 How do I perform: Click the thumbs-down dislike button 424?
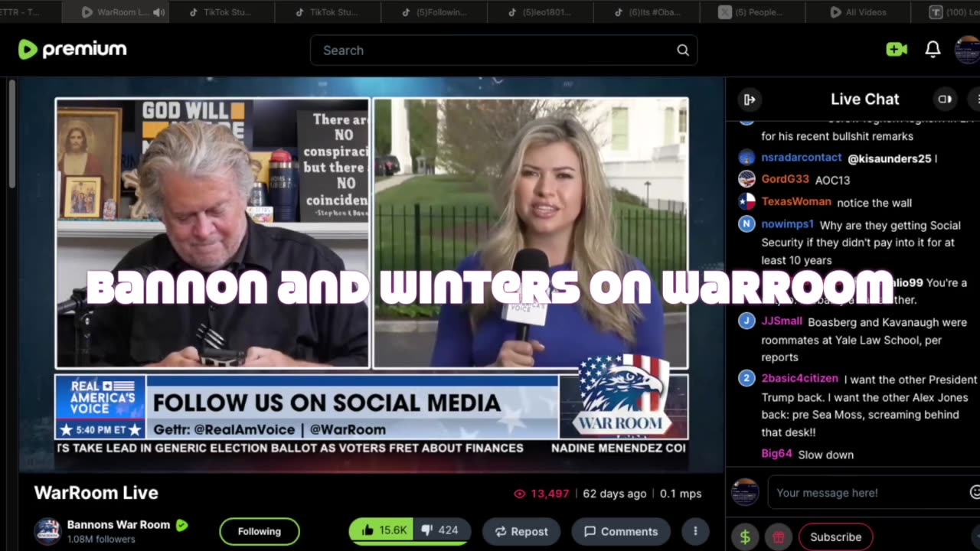click(x=443, y=530)
